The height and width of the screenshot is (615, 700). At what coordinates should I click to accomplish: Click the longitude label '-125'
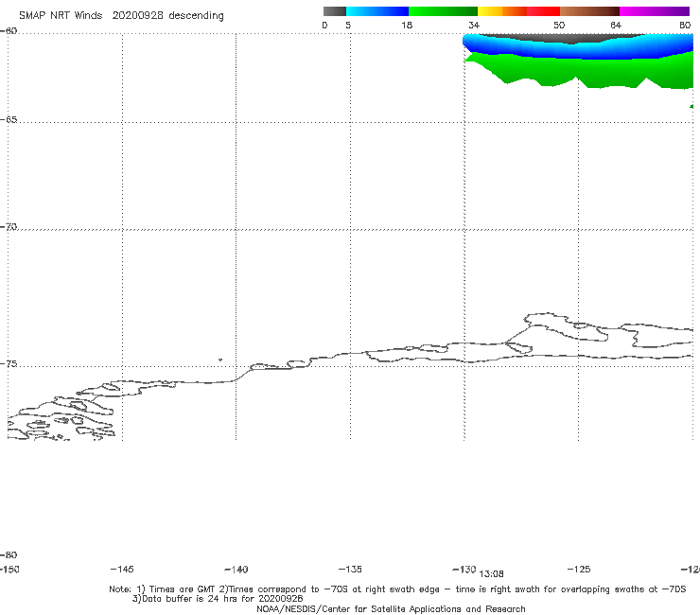pyautogui.click(x=579, y=569)
